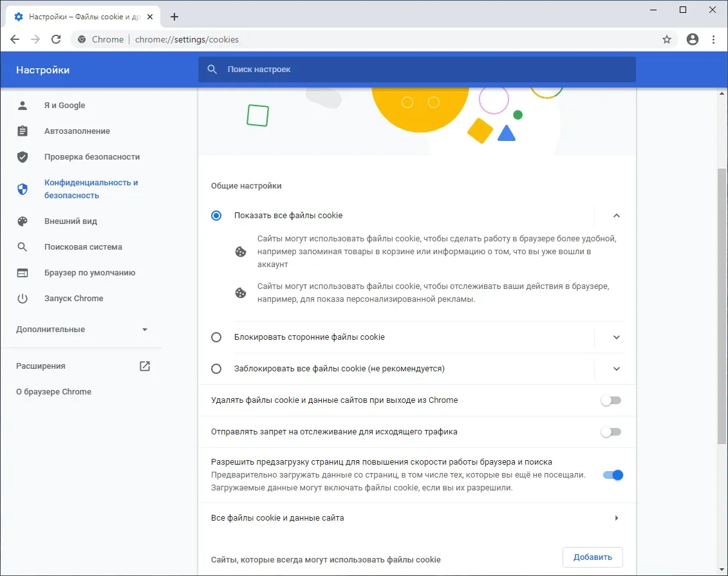The width and height of the screenshot is (728, 576).
Task: Open Chrome's three-dot menu
Action: [714, 39]
